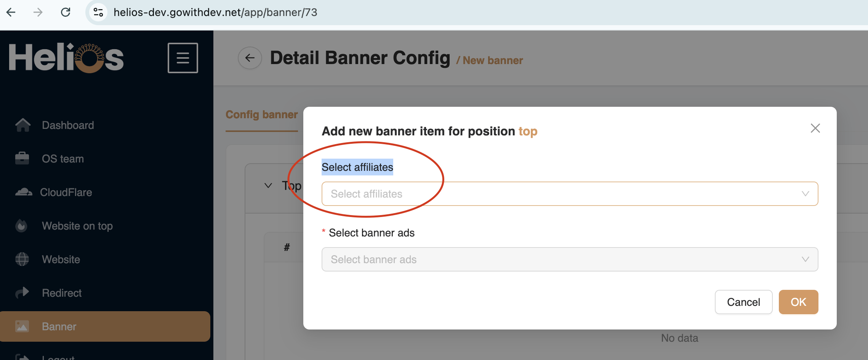Click the Select banner ads label
Screen dimensions: 868x360
(372, 233)
